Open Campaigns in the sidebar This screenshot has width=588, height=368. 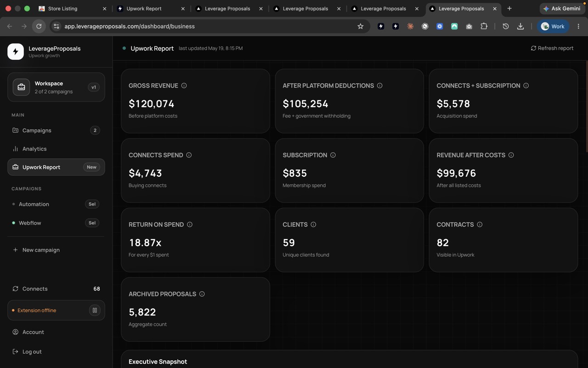56,130
